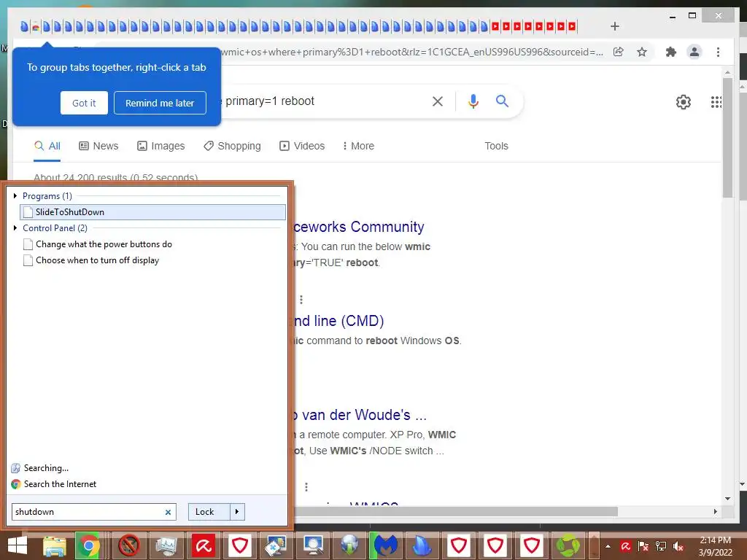This screenshot has height=560, width=747.
Task: Open Change what the power buttons do
Action: (x=98, y=244)
